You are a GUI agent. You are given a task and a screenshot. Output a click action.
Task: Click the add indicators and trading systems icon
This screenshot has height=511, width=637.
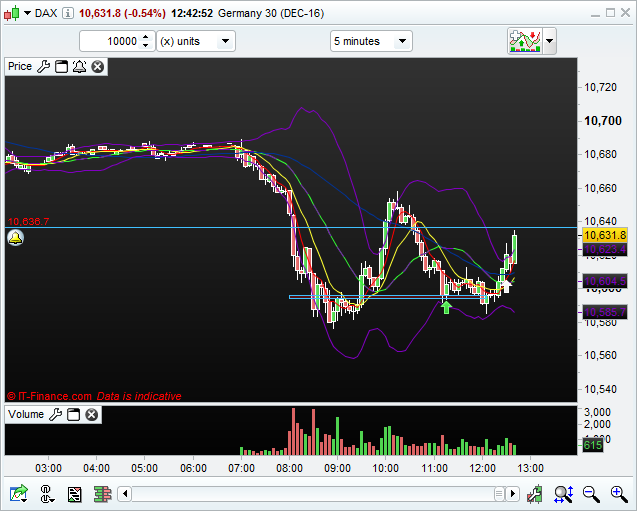[525, 41]
